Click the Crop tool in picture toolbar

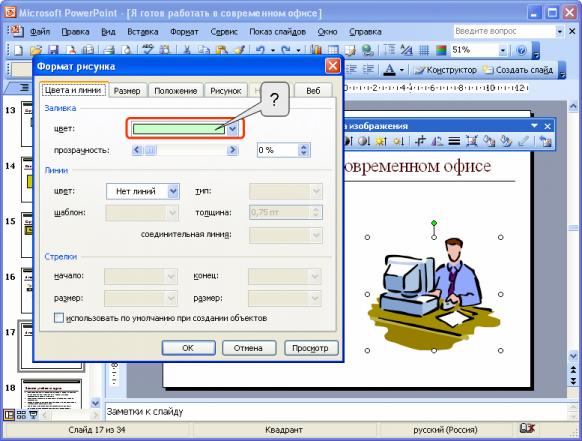pyautogui.click(x=420, y=141)
